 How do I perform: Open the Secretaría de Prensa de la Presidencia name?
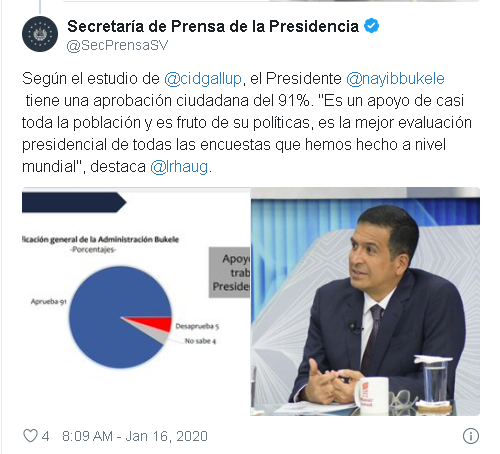pyautogui.click(x=213, y=26)
